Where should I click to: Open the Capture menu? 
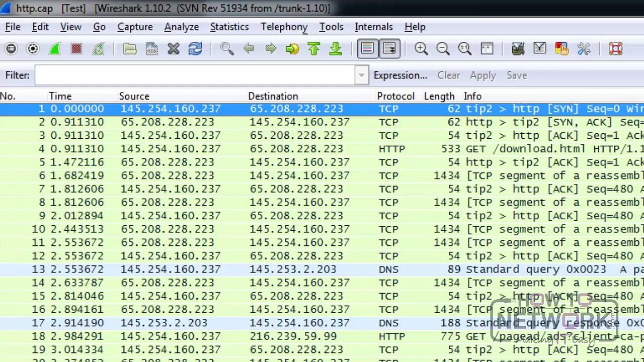tap(135, 27)
